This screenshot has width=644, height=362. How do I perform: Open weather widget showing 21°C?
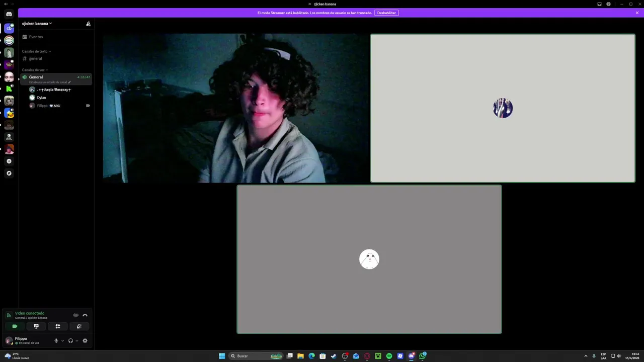click(17, 356)
